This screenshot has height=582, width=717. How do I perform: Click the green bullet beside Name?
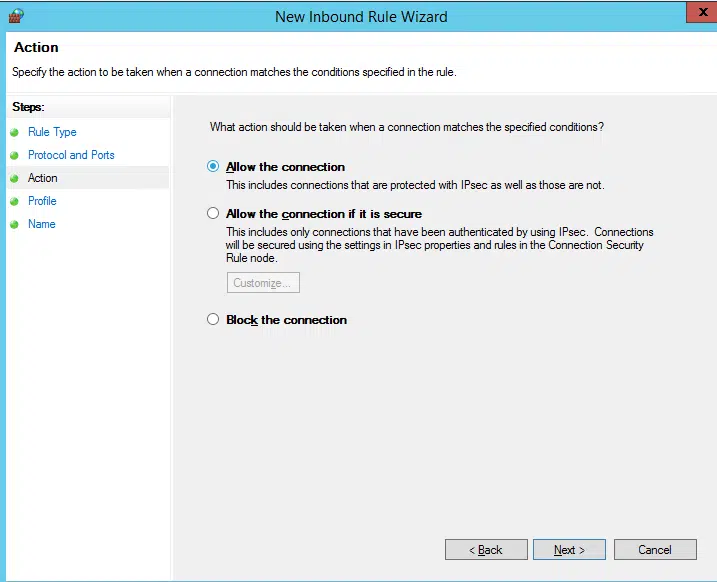14,224
